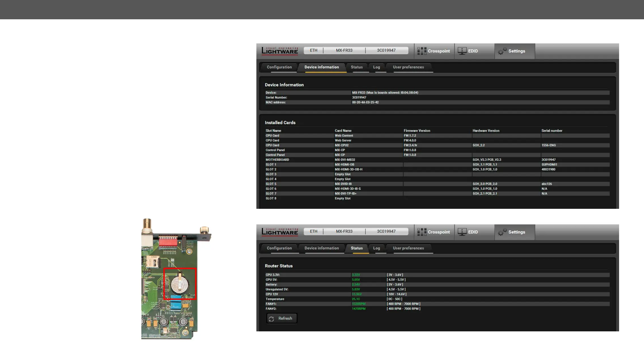Image resolution: width=644 pixels, height=362 pixels.
Task: Click the Crosspoint grid icon above Device Information
Action: click(422, 51)
